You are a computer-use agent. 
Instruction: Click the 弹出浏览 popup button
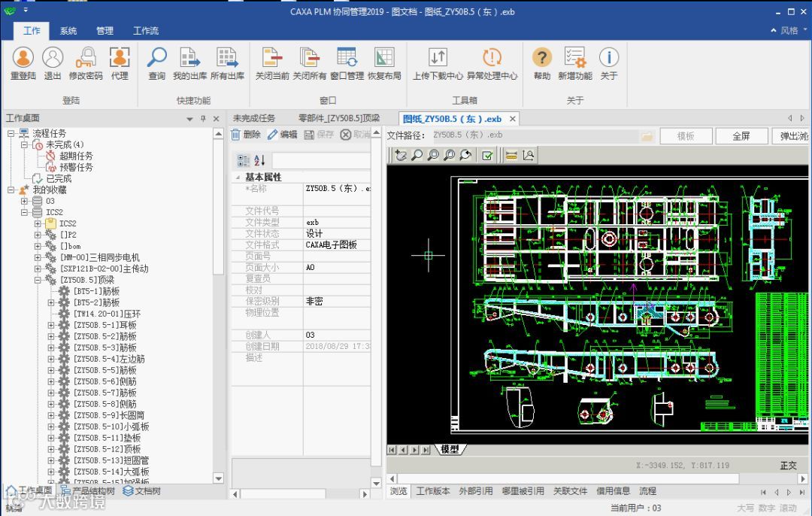792,136
